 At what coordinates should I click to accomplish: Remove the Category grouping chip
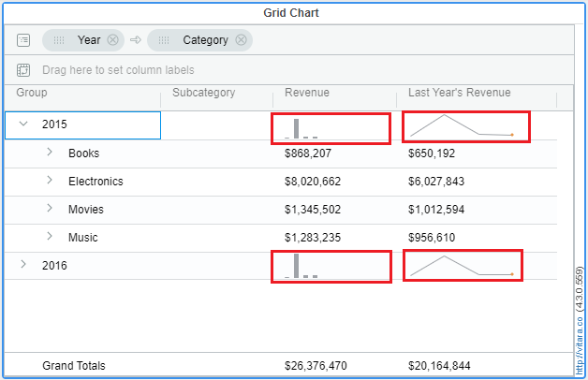[x=242, y=39]
